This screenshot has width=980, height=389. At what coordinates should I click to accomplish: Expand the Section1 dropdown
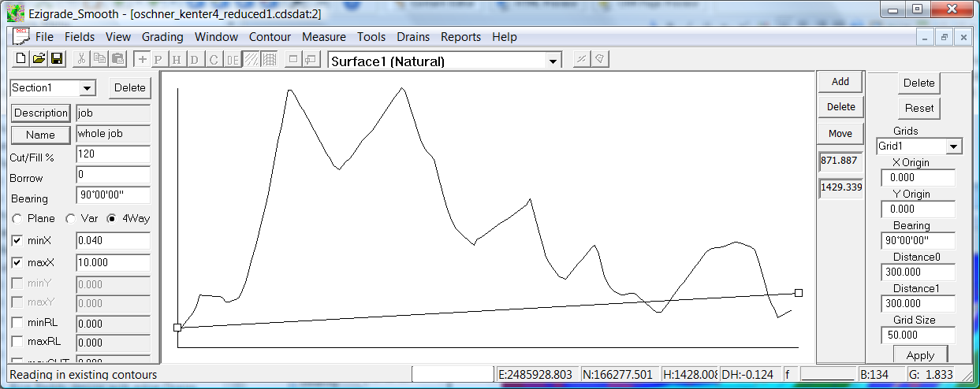(87, 88)
